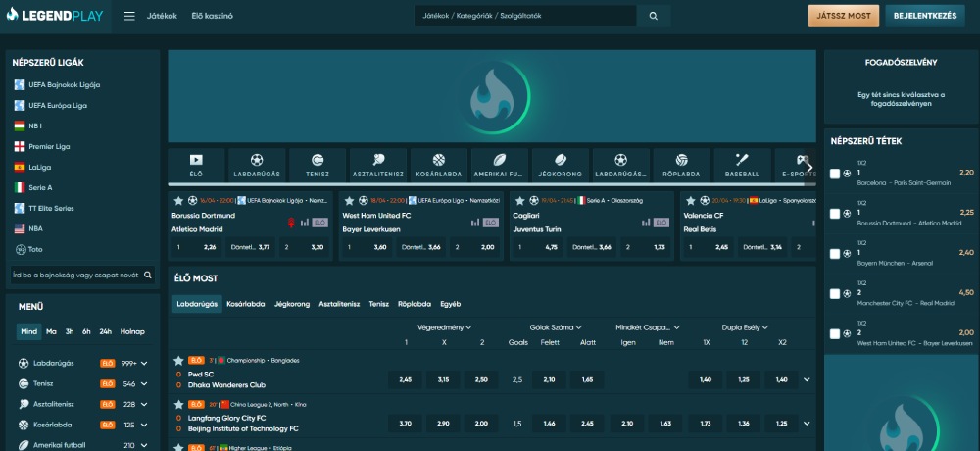Tick the Manchester City - Real Madrid bet
The width and height of the screenshot is (980, 451).
click(834, 294)
